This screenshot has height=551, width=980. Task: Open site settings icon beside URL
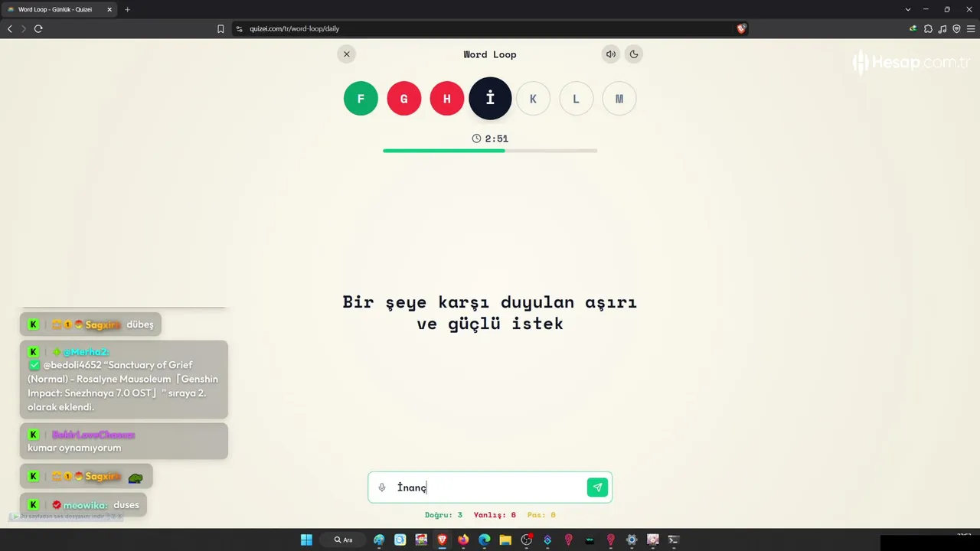point(239,28)
